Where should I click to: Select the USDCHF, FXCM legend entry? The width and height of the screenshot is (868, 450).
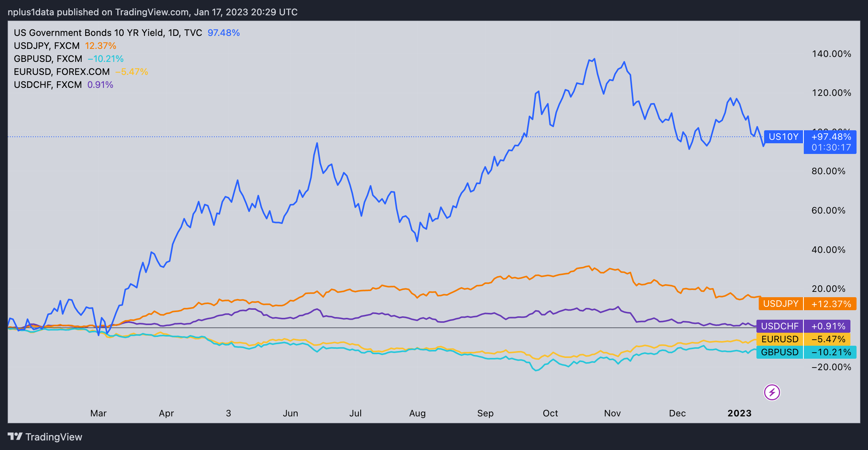(x=48, y=85)
